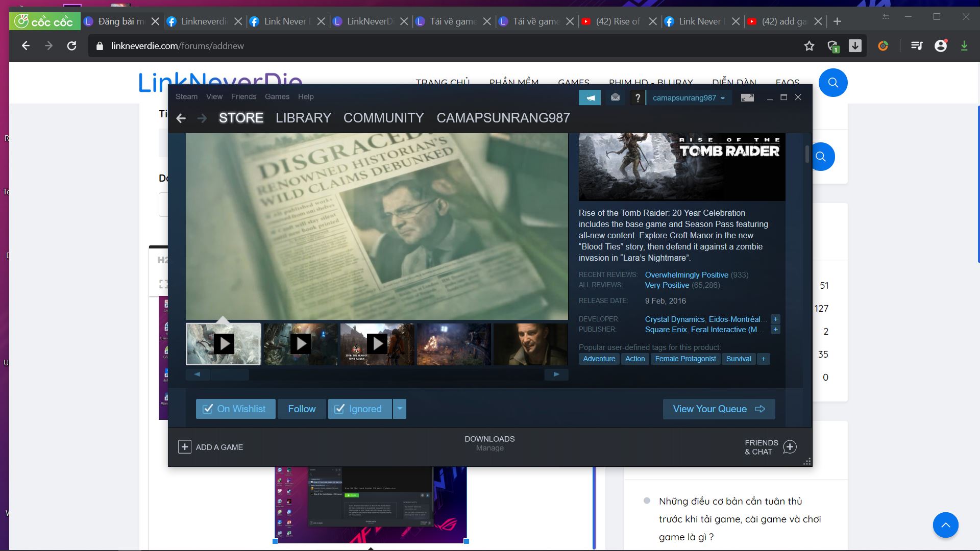Open the Steam inbox envelope icon

615,97
